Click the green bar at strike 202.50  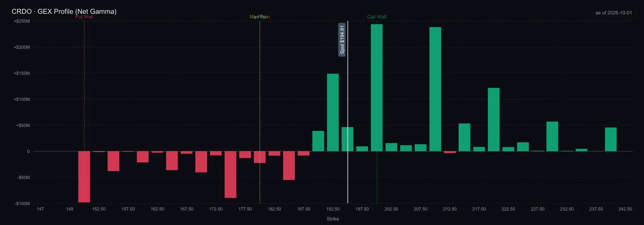click(x=391, y=147)
